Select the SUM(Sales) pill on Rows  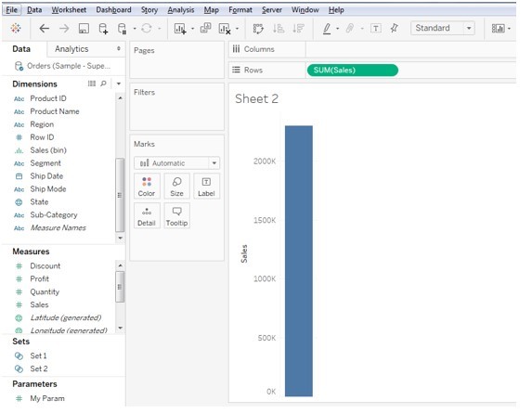click(x=353, y=70)
